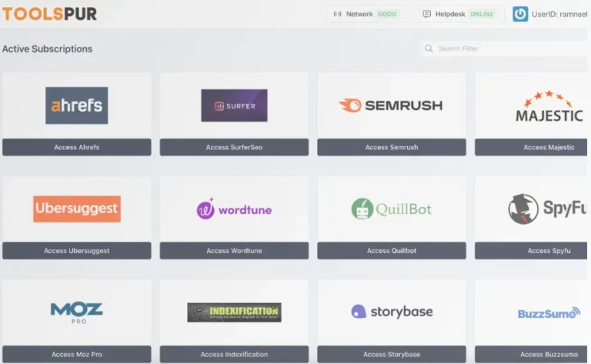Click the QuillBot logo
The height and width of the screenshot is (364, 591).
[x=391, y=209]
